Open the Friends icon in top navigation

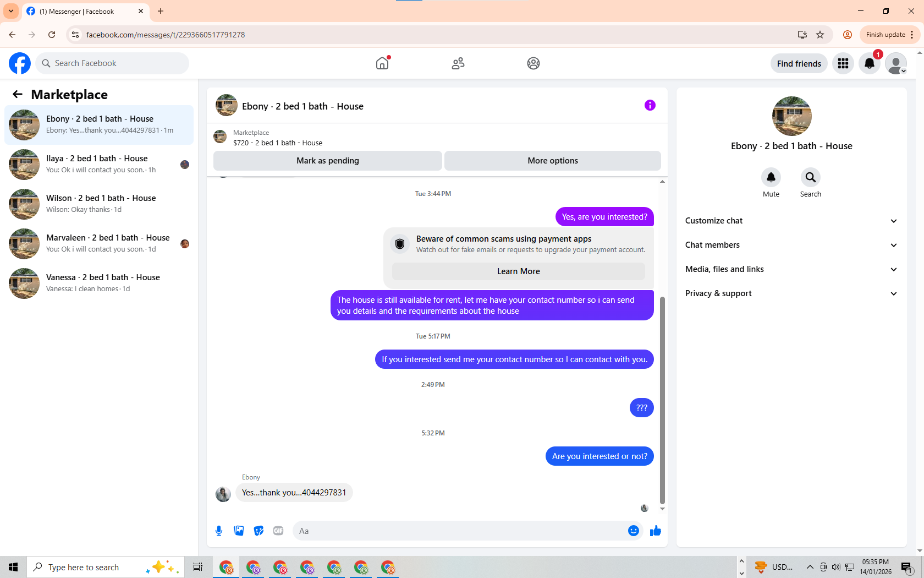point(458,63)
